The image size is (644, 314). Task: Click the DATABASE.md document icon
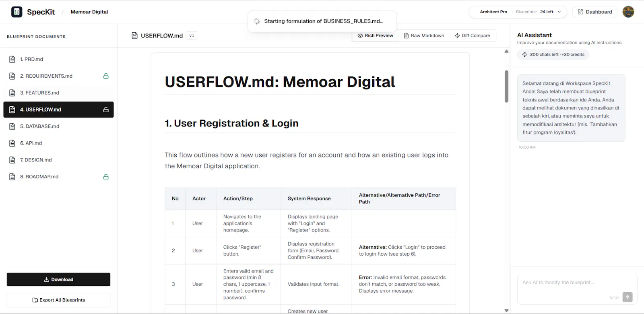coord(12,126)
